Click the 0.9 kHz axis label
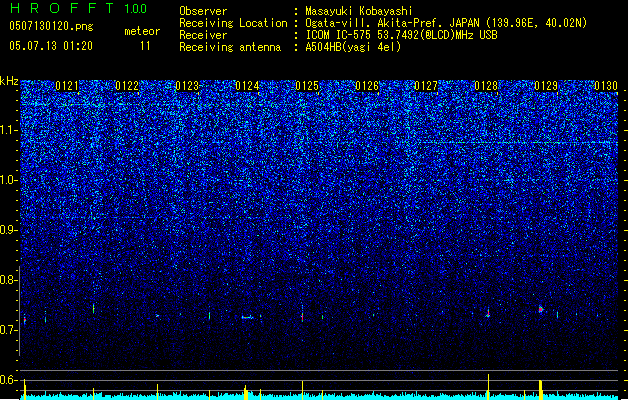 point(9,230)
